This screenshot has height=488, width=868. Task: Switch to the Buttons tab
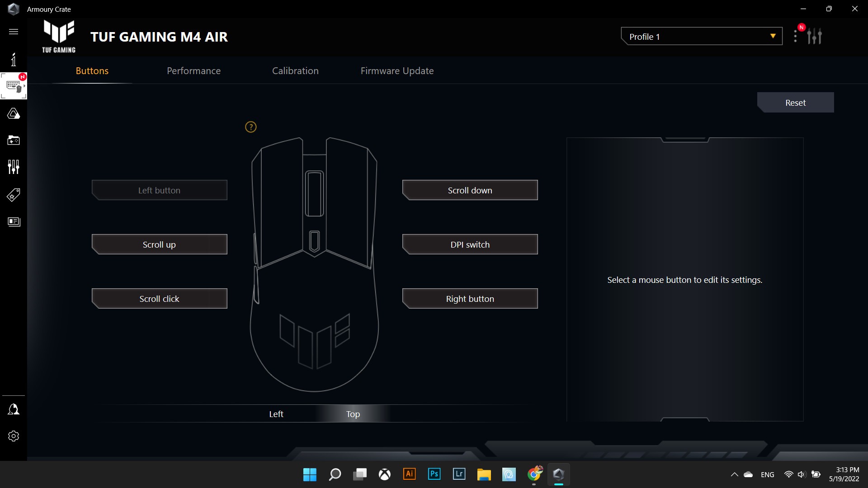point(92,71)
